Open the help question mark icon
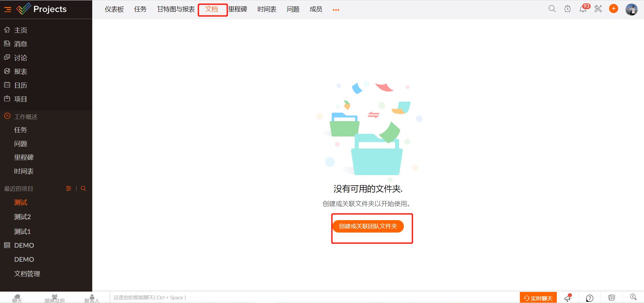 590,298
